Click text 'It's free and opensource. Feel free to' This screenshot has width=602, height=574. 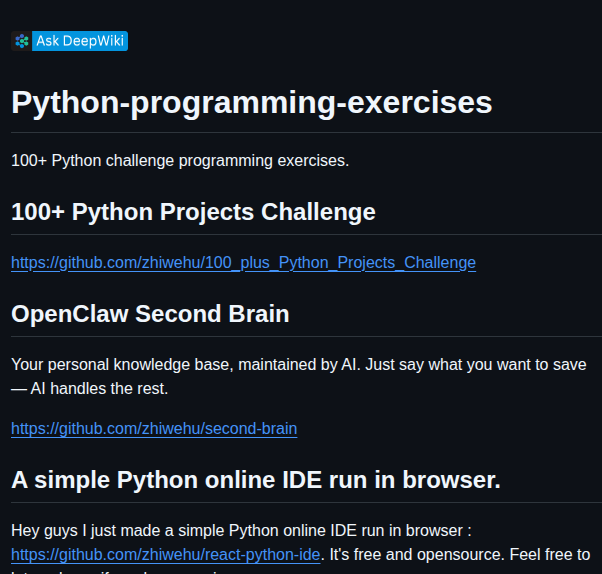click(x=460, y=555)
